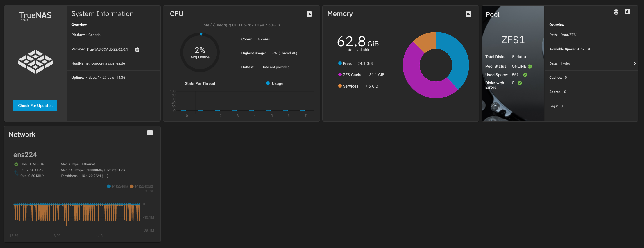Click the ens224 interface name
Viewport: 644px width, 248px height.
pos(25,155)
